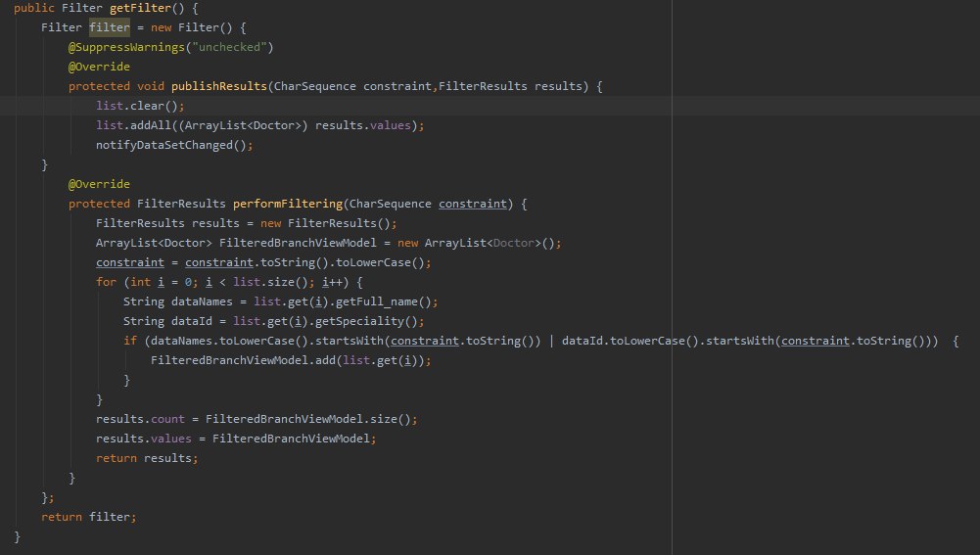This screenshot has height=555, width=980.
Task: Click the @Override above publishResults
Action: click(100, 67)
